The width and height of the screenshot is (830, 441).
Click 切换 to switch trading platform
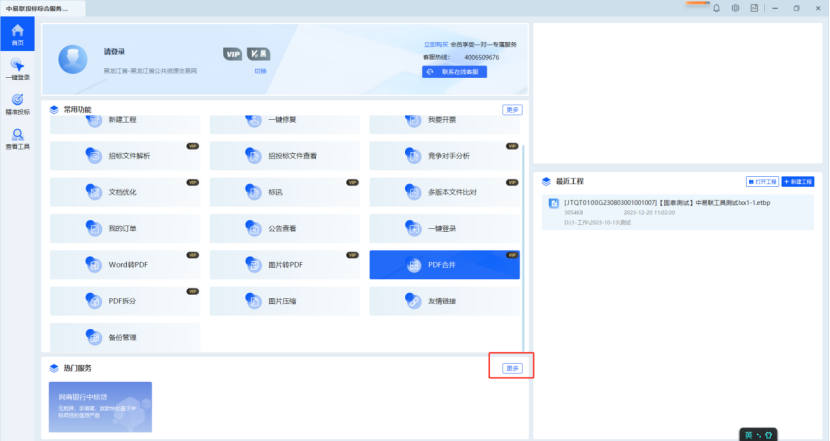click(x=260, y=71)
